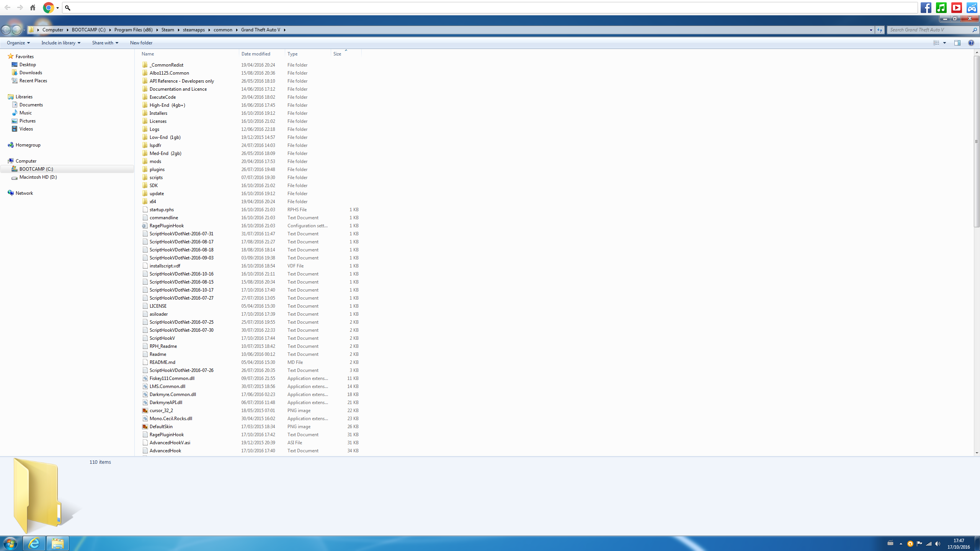Select Macintosh HD (D:) in navigation pane
The height and width of the screenshot is (551, 980).
click(38, 177)
